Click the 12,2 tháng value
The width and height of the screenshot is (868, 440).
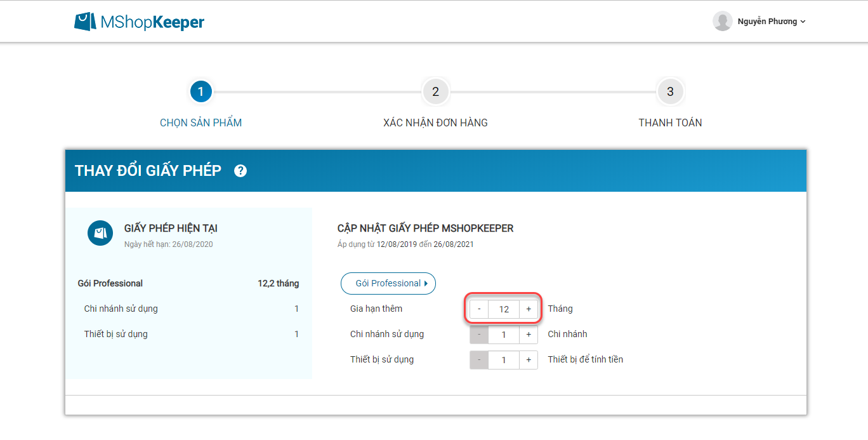(x=279, y=283)
